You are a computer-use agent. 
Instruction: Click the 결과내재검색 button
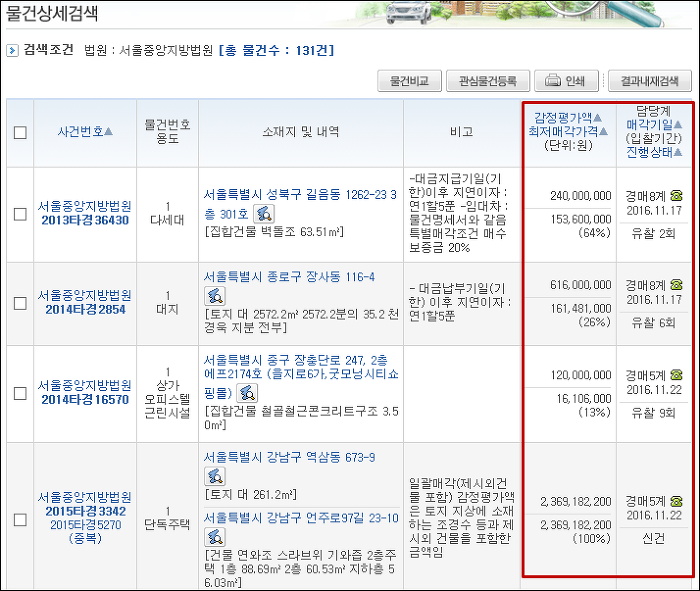click(x=650, y=81)
